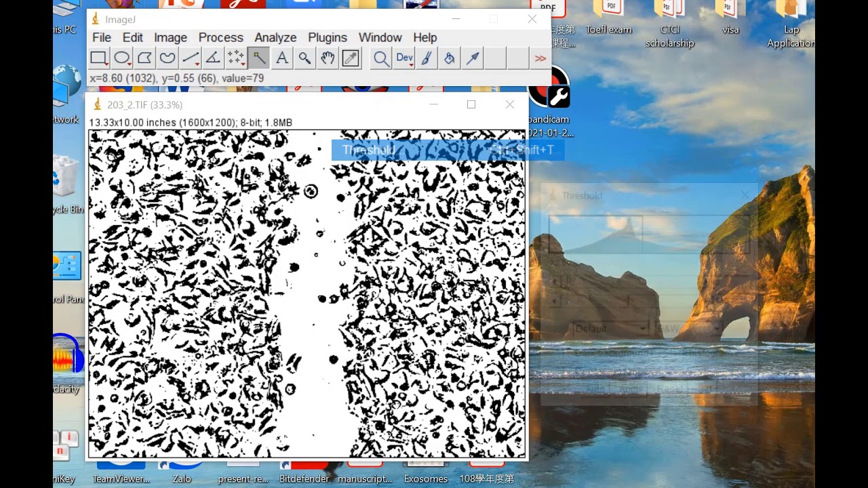Image resolution: width=868 pixels, height=488 pixels.
Task: Open the 108學年度第 desktop file
Action: [486, 472]
